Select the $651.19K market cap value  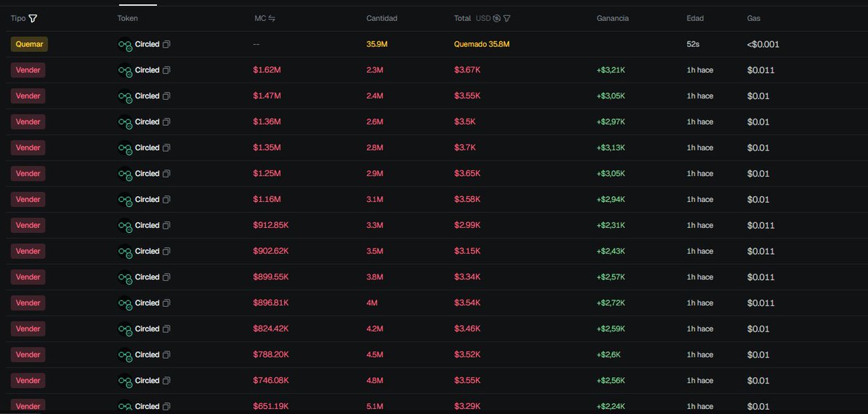(x=271, y=406)
